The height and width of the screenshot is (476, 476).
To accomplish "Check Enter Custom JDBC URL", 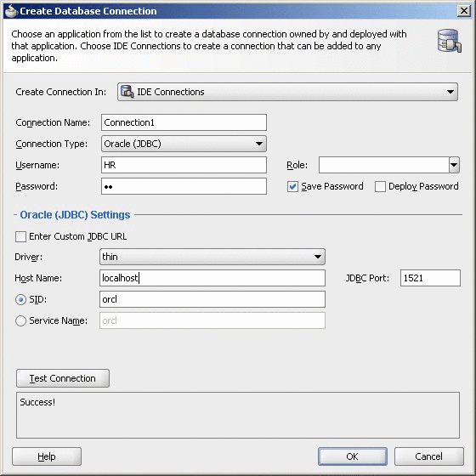I will [20, 236].
